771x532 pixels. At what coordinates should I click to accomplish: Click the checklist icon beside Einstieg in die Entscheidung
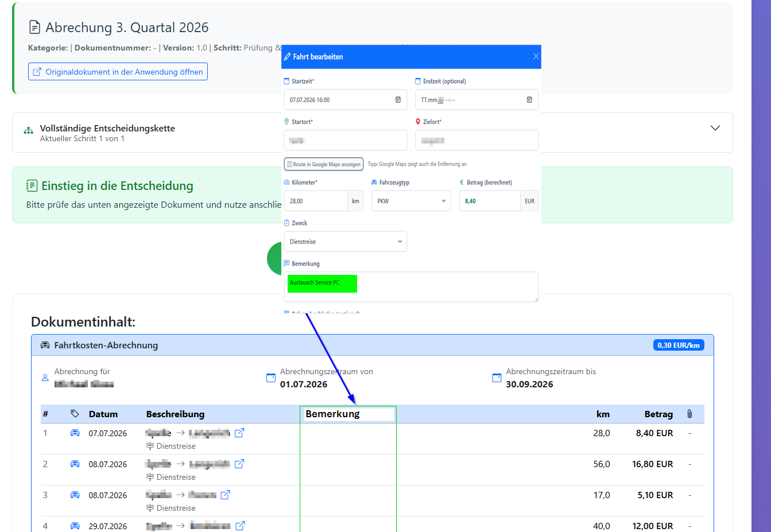tap(32, 185)
